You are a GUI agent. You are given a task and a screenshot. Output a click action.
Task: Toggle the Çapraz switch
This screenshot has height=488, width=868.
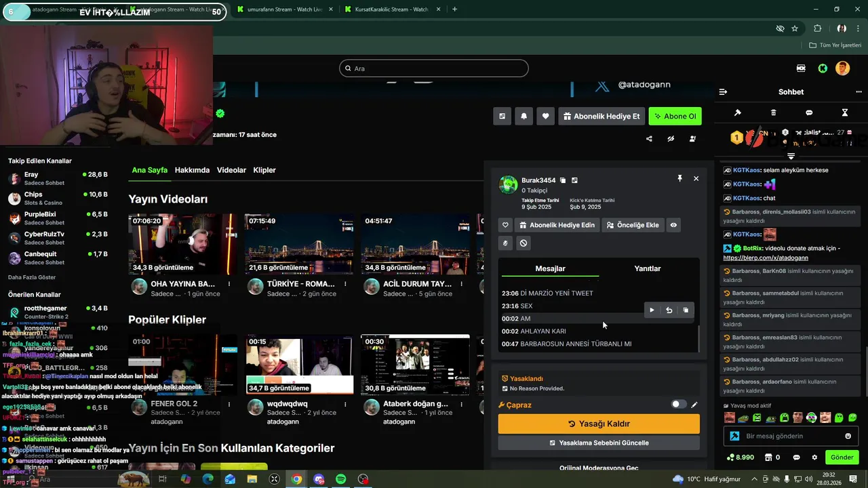[678, 405]
